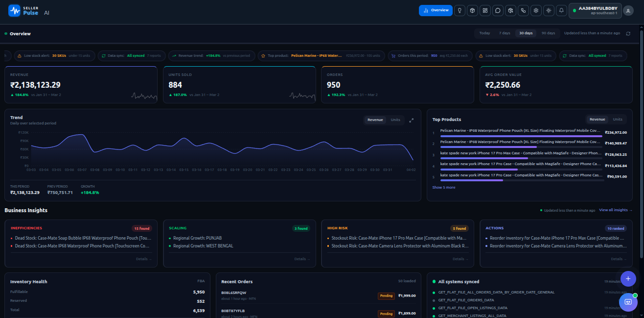Click GET_FLAT_FILE_ORDERS_DATA sync entry
The width and height of the screenshot is (644, 318).
pyautogui.click(x=466, y=300)
